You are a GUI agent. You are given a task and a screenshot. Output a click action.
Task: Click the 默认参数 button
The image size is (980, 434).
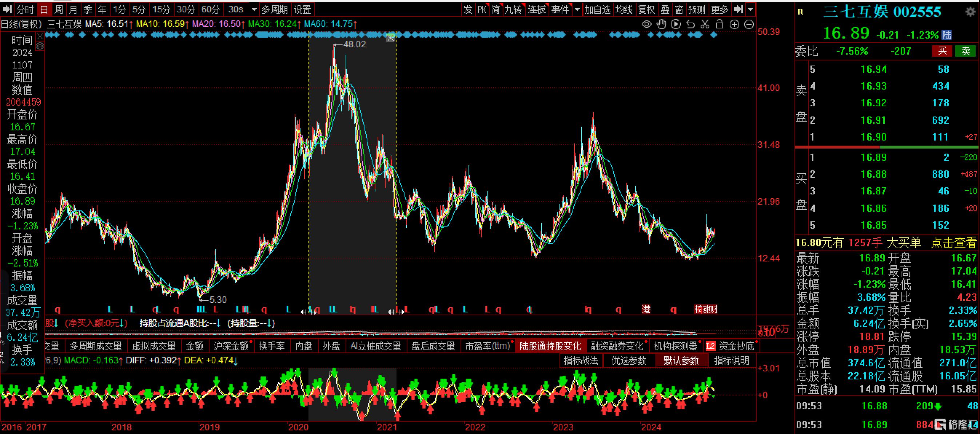click(681, 360)
